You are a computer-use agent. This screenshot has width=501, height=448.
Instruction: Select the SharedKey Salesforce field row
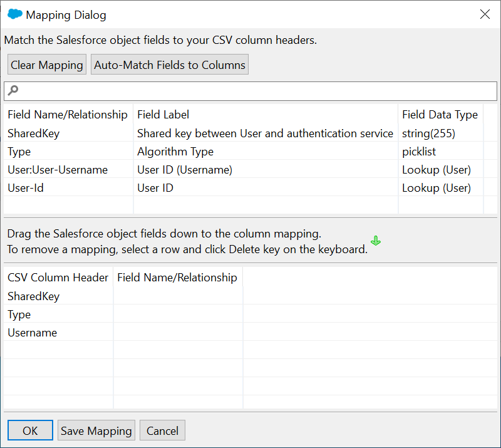[33, 133]
